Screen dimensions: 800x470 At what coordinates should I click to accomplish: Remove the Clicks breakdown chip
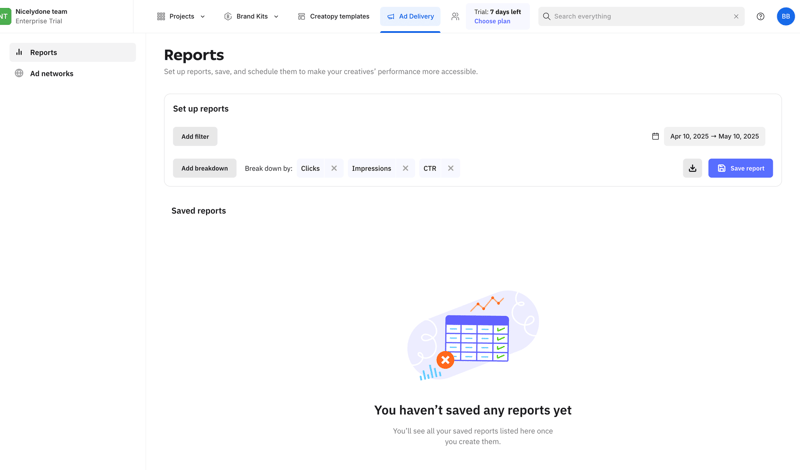point(334,168)
